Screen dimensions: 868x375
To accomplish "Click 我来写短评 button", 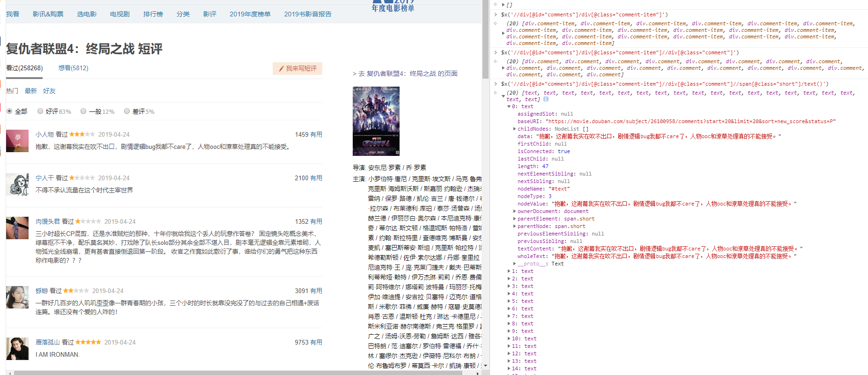I will (297, 69).
